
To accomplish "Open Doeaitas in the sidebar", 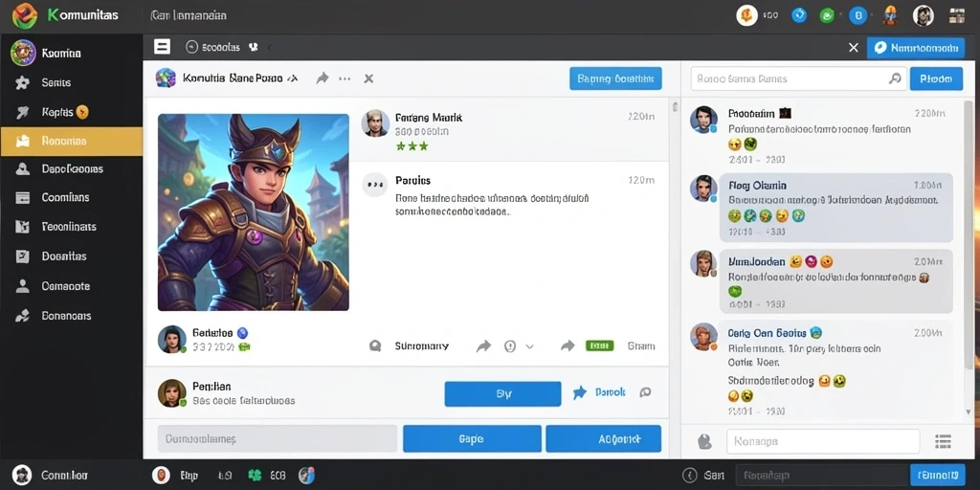I will (71, 256).
